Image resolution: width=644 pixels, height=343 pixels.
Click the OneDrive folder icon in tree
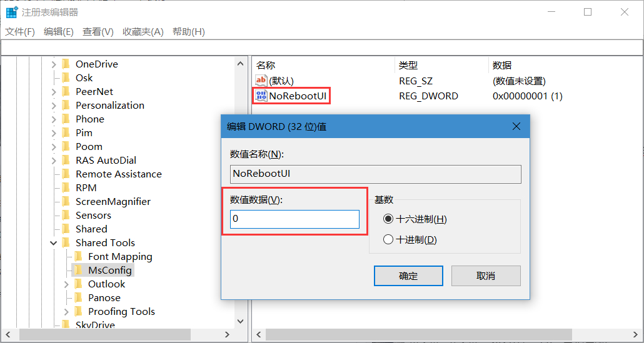[x=66, y=64]
